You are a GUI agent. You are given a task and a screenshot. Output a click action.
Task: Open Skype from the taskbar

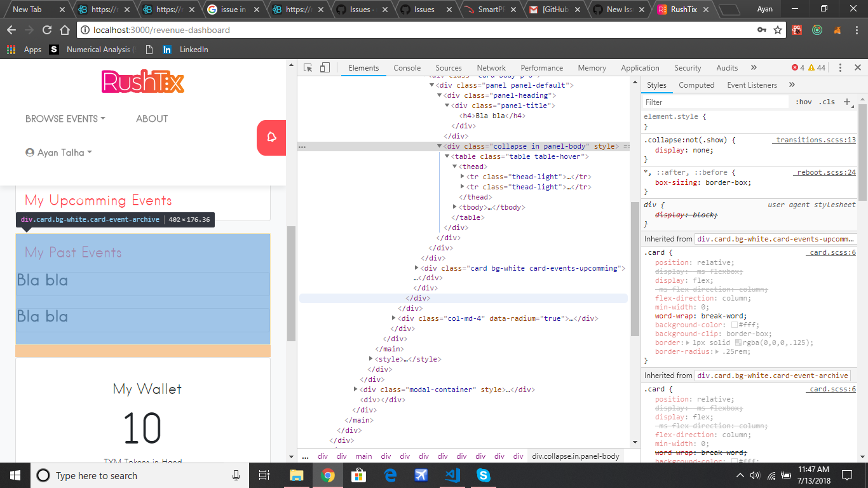click(x=483, y=475)
